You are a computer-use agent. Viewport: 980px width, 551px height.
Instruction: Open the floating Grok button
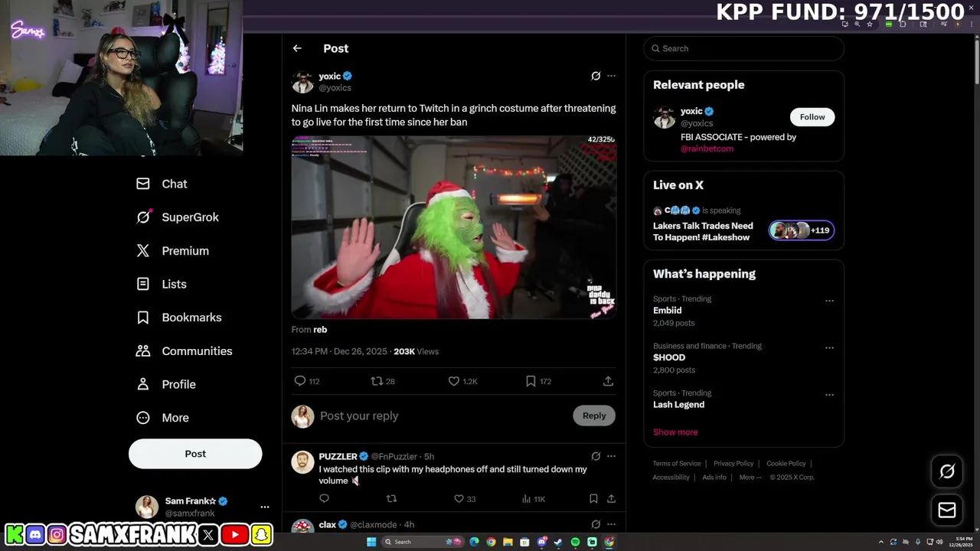pyautogui.click(x=947, y=471)
